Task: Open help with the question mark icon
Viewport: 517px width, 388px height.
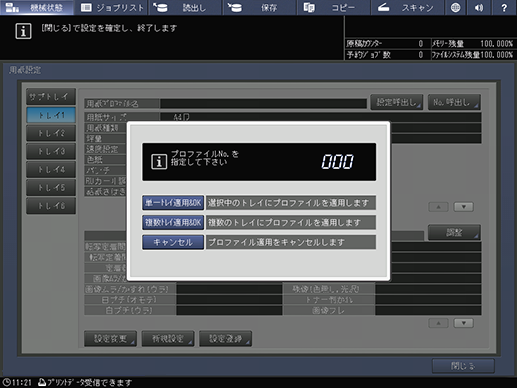Action: point(504,7)
